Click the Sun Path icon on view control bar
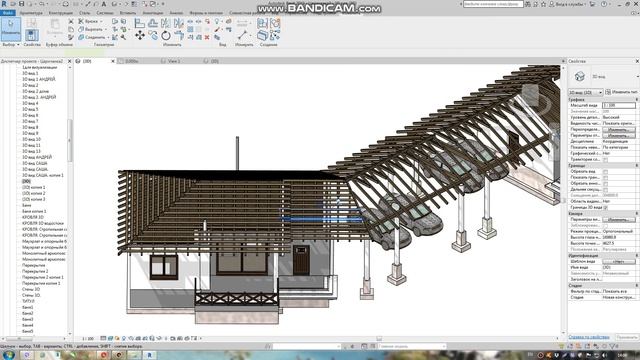640x360 pixels. coord(117,338)
